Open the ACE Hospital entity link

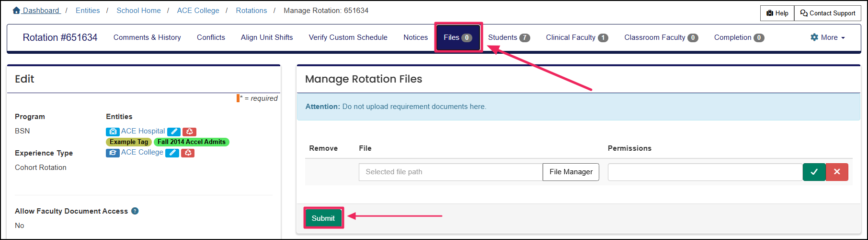point(143,131)
